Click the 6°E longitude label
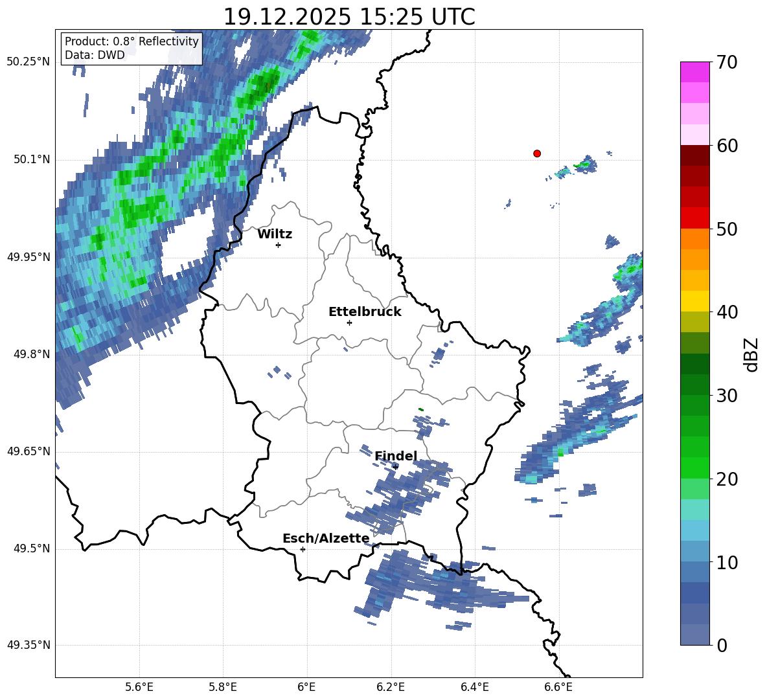This screenshot has height=700, width=767. 306,687
